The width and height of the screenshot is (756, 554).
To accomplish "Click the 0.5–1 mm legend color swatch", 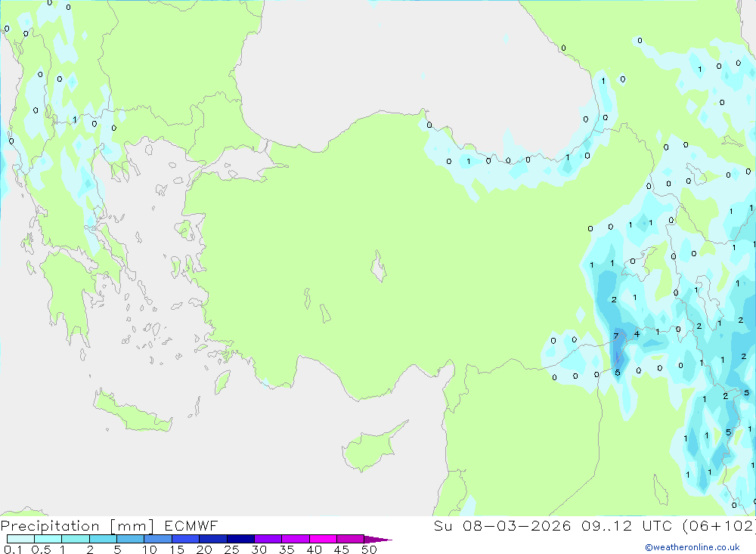I will [x=48, y=539].
